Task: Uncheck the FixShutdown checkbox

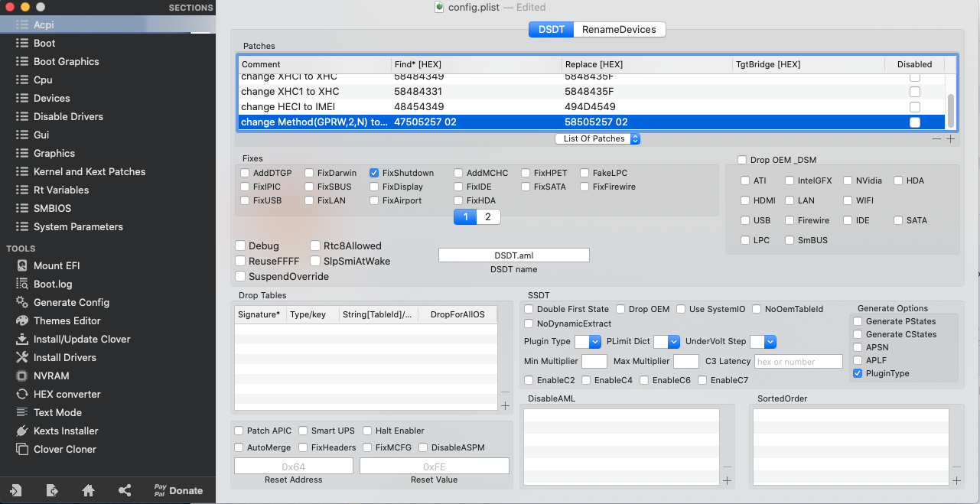Action: tap(375, 173)
